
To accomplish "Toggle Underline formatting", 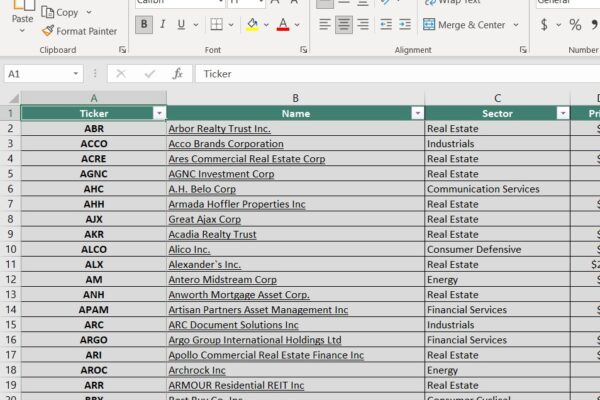I will (181, 24).
